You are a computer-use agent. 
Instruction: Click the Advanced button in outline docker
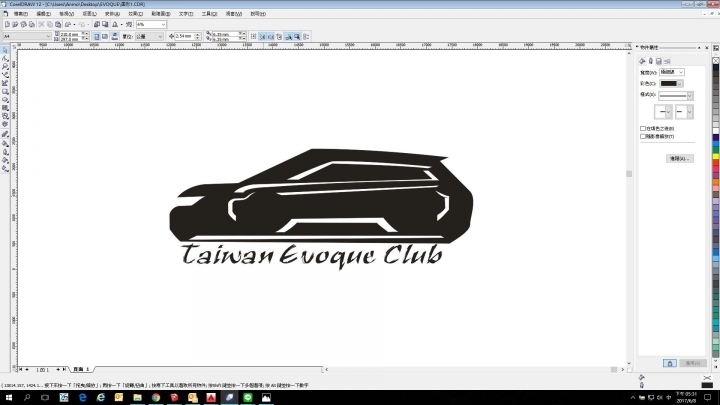coord(680,158)
